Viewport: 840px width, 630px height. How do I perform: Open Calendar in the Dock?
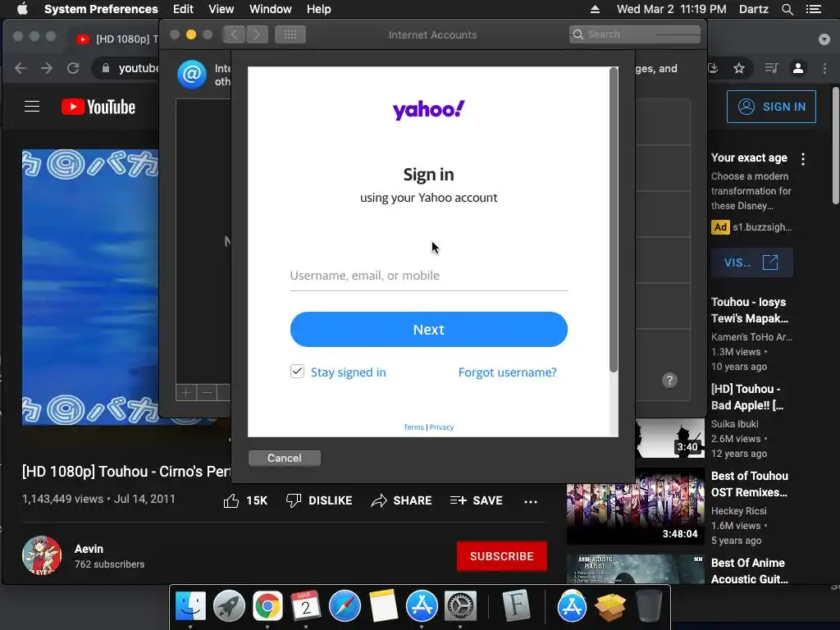pyautogui.click(x=306, y=606)
